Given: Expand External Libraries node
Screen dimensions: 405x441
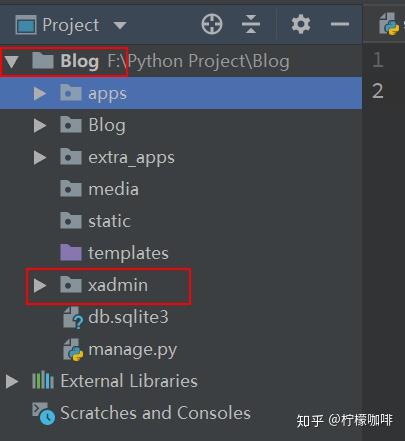Looking at the screenshot, I should (x=12, y=381).
